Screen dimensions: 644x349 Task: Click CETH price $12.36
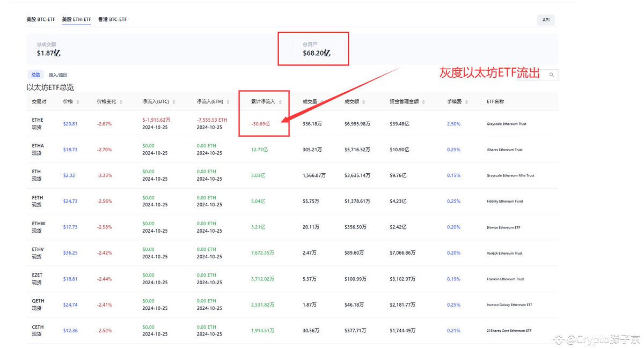coord(70,330)
